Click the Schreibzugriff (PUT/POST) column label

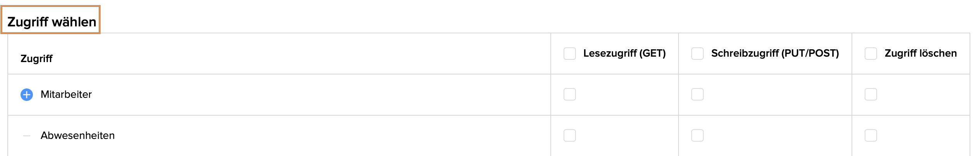(x=775, y=53)
